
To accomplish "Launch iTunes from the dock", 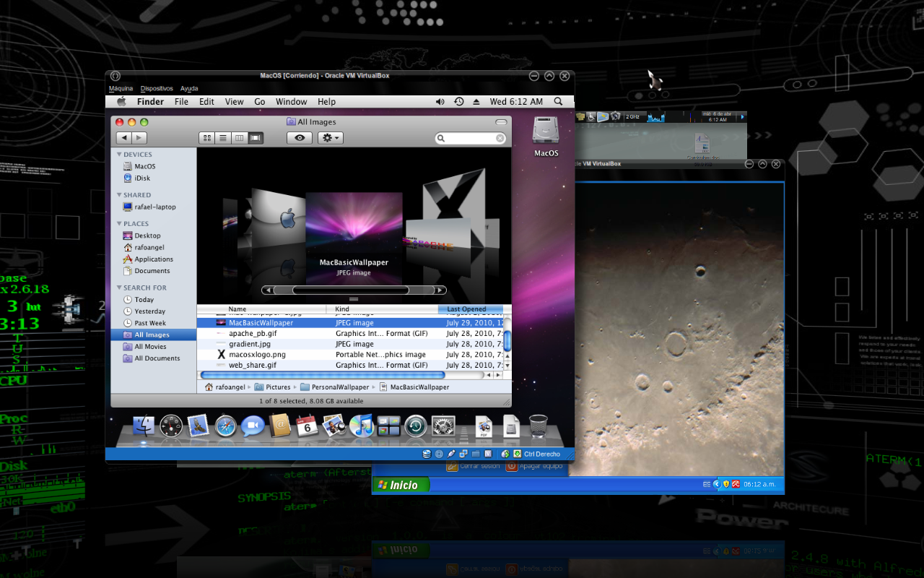I will pyautogui.click(x=361, y=426).
